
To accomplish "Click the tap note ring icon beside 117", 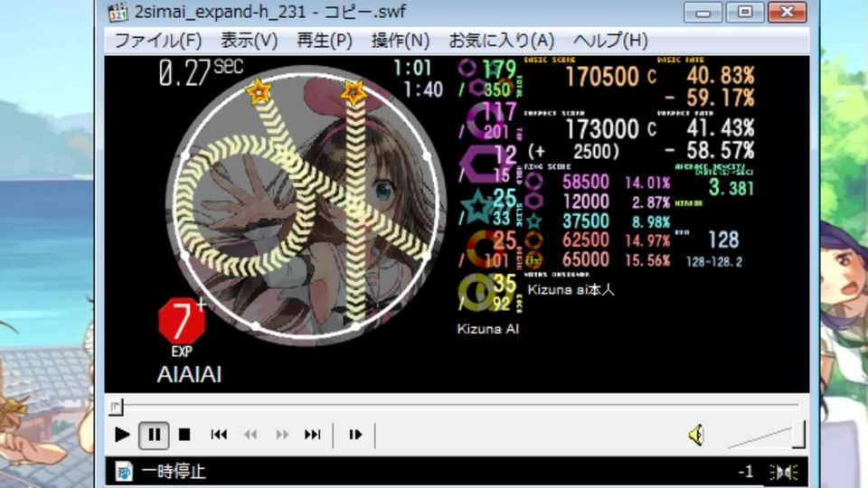I will (483, 121).
